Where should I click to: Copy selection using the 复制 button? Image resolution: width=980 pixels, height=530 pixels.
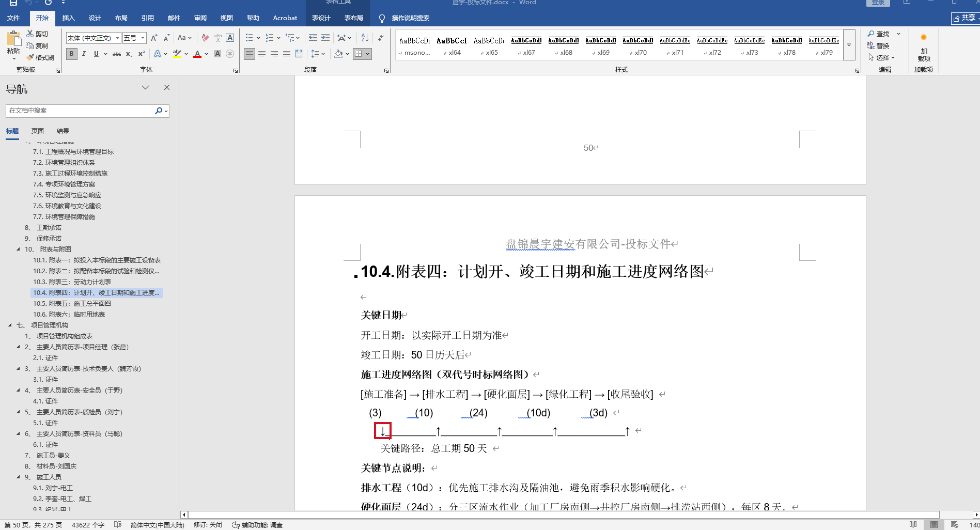[x=37, y=45]
